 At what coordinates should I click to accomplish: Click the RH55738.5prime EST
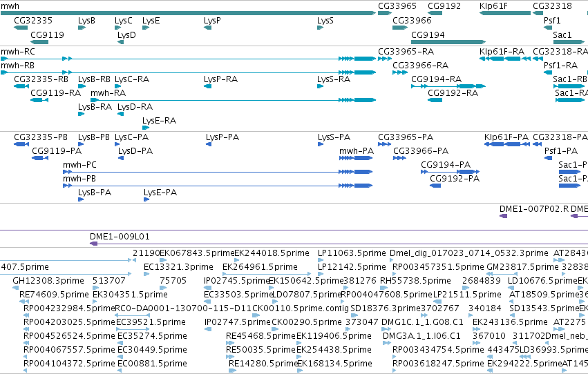click(386, 288)
